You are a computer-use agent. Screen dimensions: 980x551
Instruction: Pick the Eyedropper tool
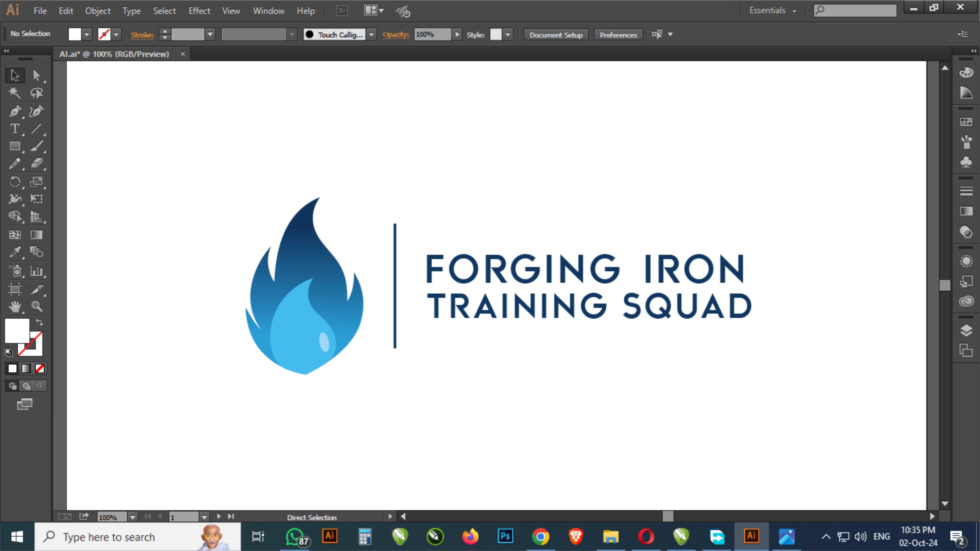[15, 252]
